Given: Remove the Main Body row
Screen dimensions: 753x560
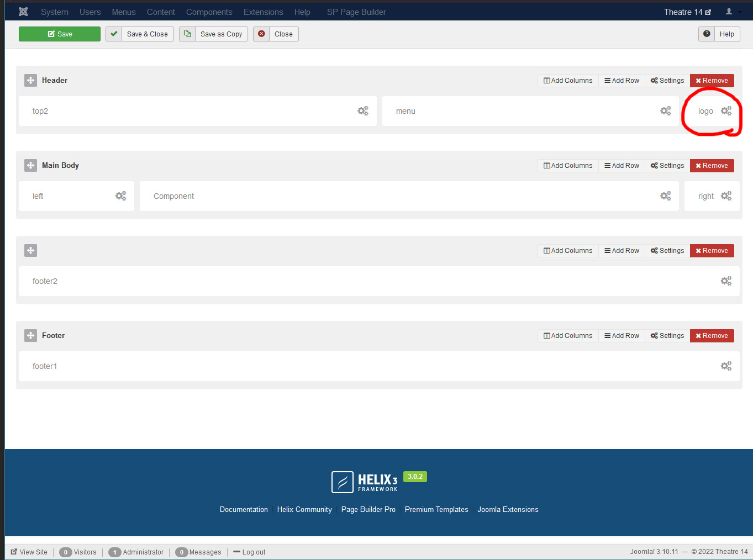Looking at the screenshot, I should click(x=712, y=166).
